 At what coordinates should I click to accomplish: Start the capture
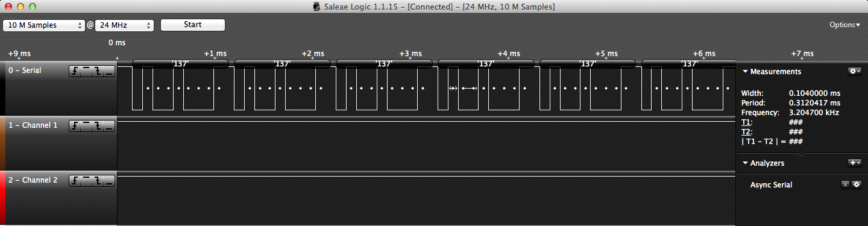(x=192, y=25)
